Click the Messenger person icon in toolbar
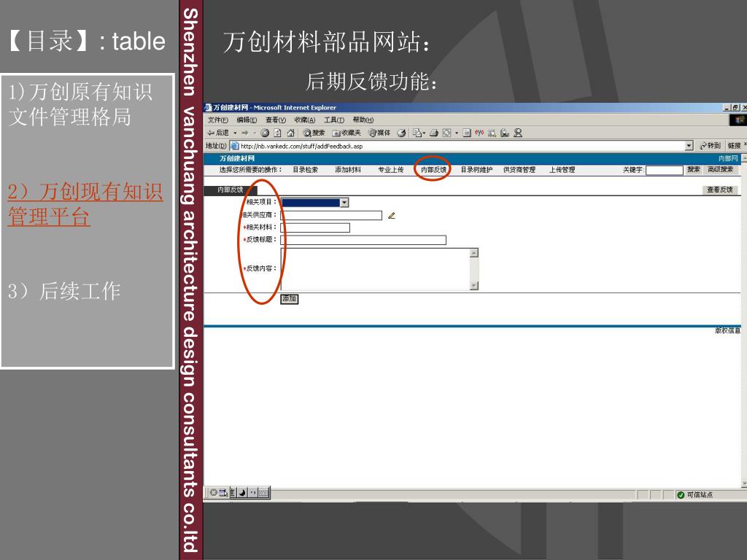Screen dimensions: 747x560 point(518,133)
